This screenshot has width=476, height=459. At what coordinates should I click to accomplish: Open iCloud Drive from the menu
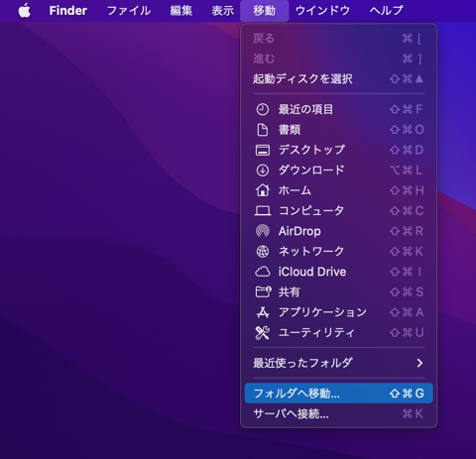[x=339, y=272]
